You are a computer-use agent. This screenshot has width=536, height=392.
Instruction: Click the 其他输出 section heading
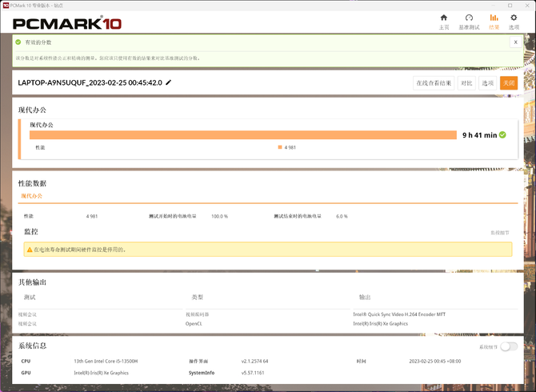click(x=32, y=282)
